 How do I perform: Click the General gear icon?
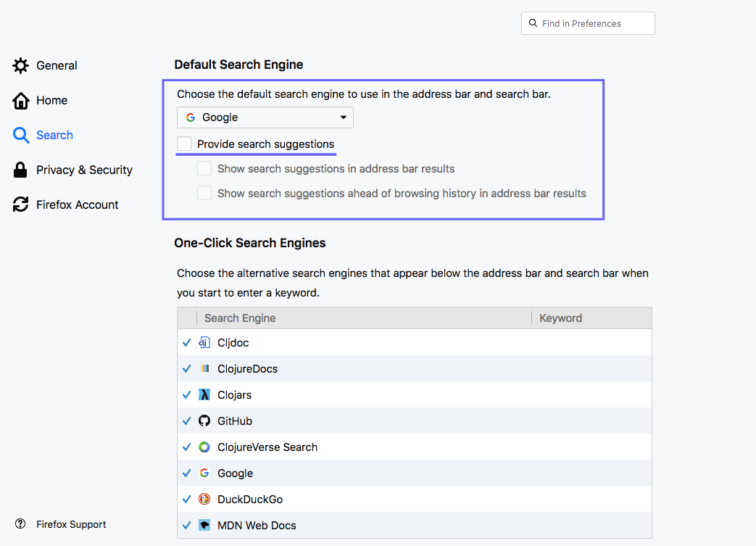(21, 65)
